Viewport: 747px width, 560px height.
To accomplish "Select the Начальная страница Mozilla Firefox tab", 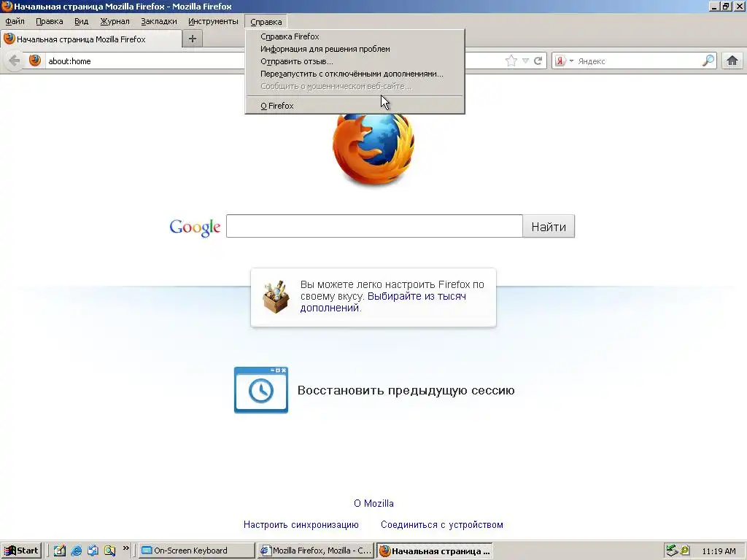I will (91, 39).
